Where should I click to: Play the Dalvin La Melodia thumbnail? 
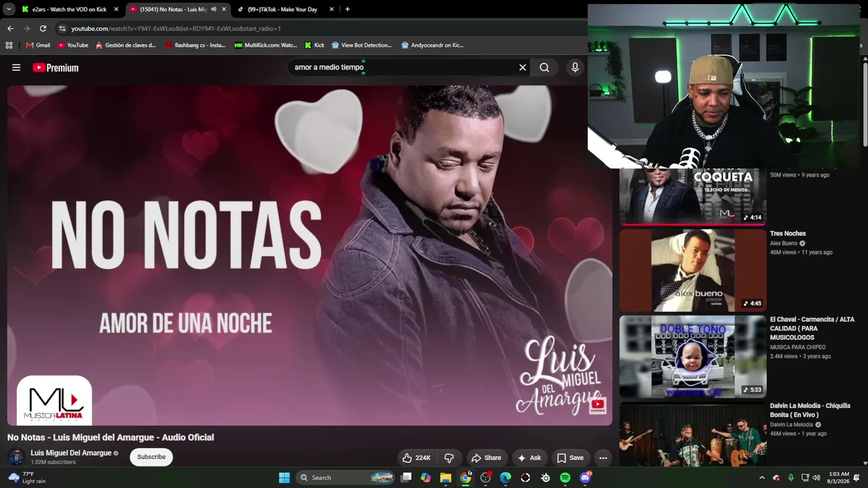[692, 434]
